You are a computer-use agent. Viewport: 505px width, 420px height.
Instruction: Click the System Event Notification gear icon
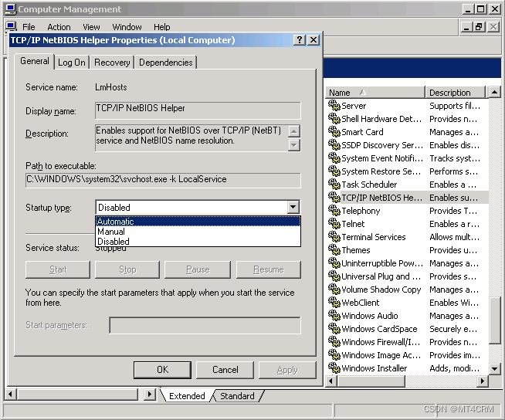coord(334,157)
